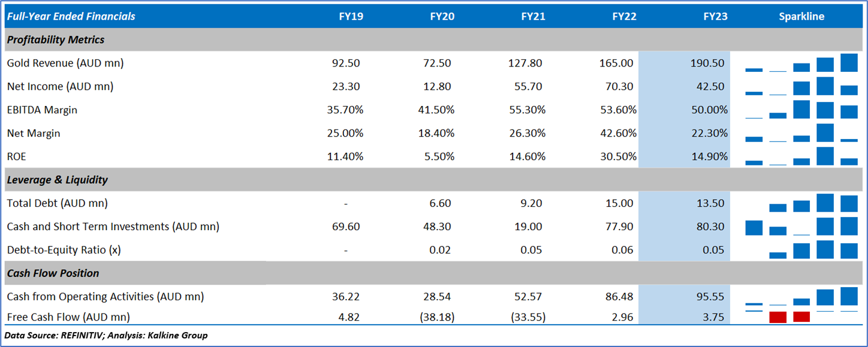Screen dimensions: 868x347
Task: Click the Net Margin row label
Action: click(34, 133)
